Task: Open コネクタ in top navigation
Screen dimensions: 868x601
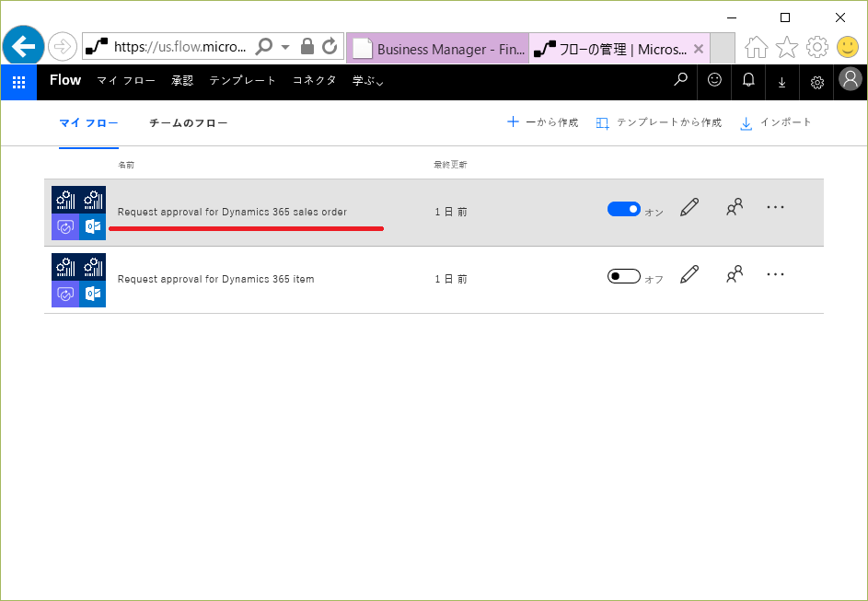Action: (x=315, y=81)
